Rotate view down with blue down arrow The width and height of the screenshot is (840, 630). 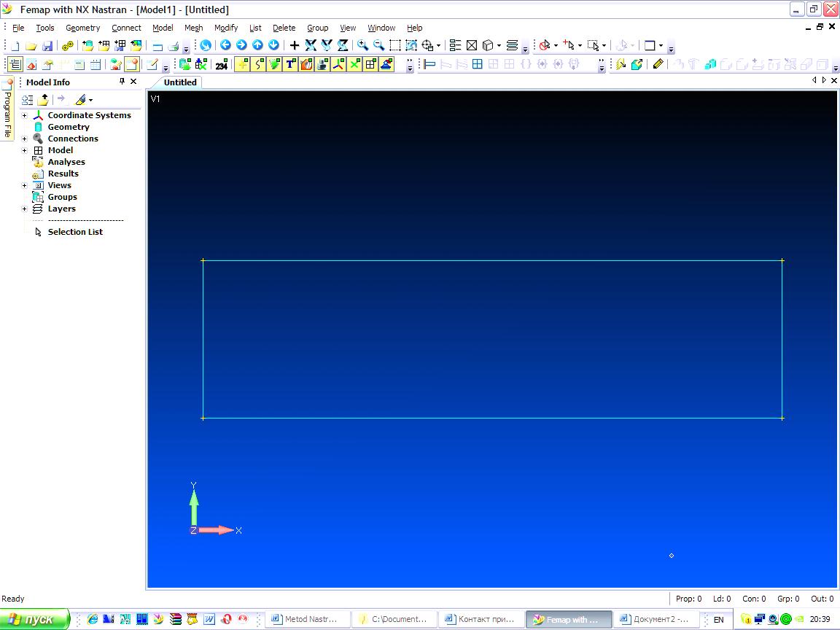tap(273, 45)
